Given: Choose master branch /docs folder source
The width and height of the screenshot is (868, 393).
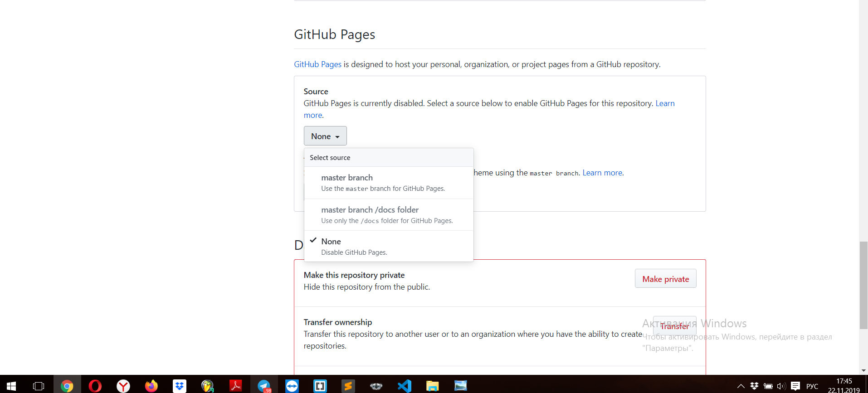Looking at the screenshot, I should 389,215.
